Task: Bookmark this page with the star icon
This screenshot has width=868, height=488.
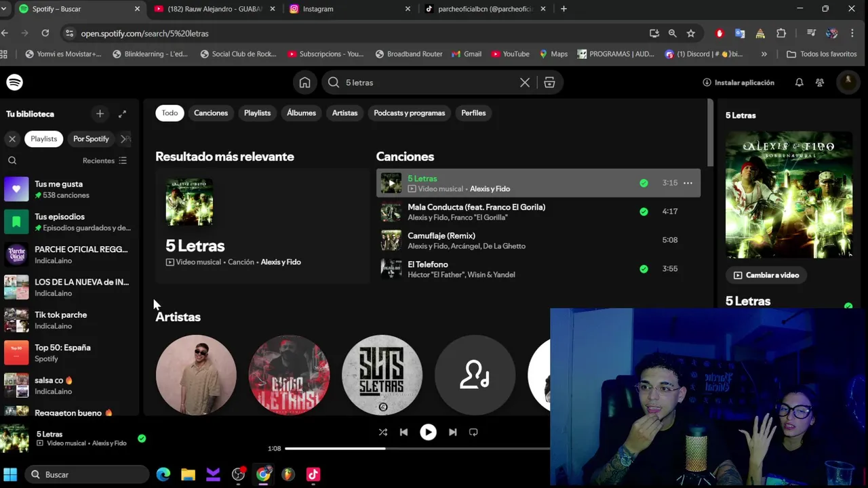Action: [x=690, y=33]
